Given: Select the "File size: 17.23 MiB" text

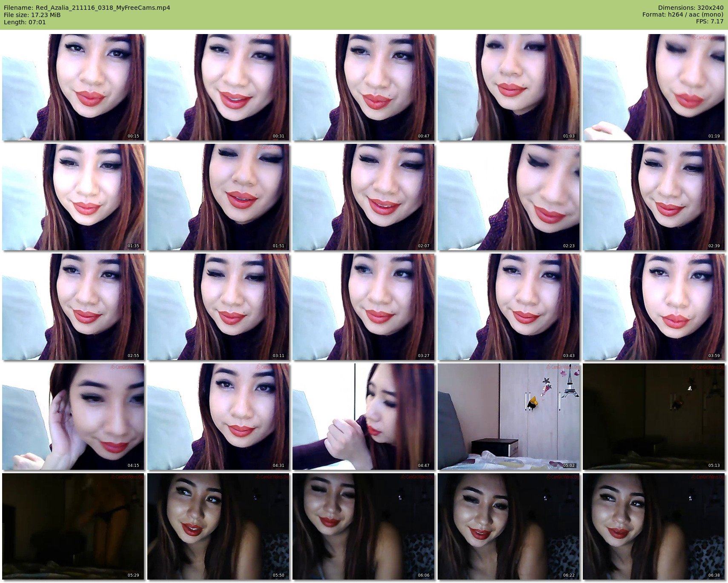Looking at the screenshot, I should point(32,15).
